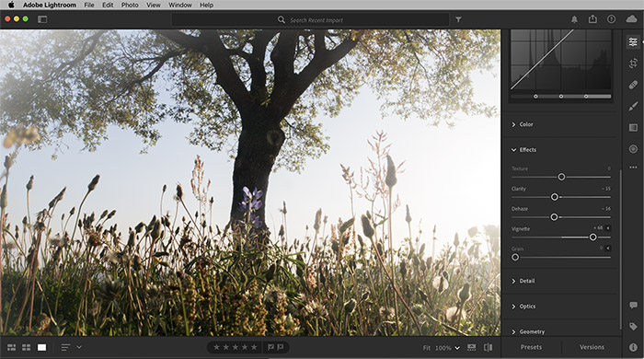Open the Adobe Lightroom app menu
Image resolution: width=644 pixels, height=359 pixels.
tap(50, 5)
